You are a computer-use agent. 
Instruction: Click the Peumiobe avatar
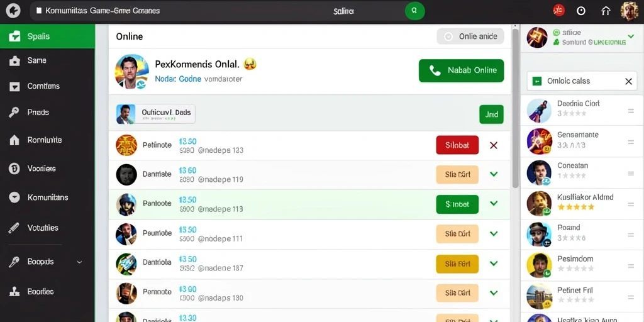(126, 234)
